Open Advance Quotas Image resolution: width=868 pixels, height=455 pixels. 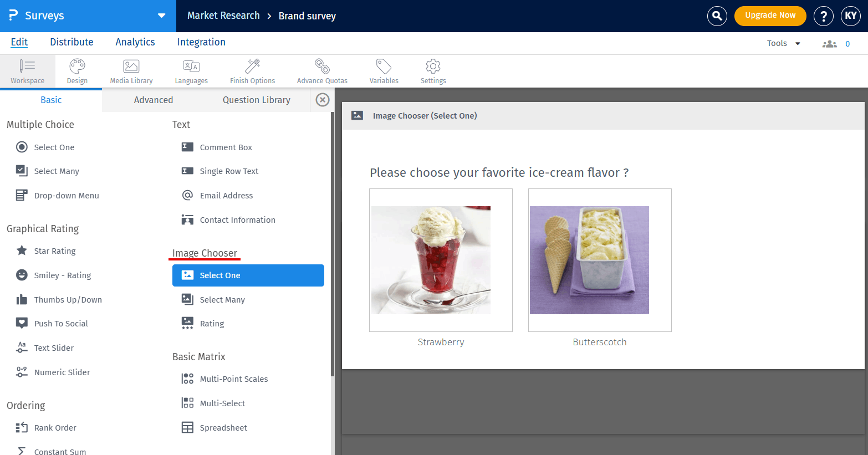[x=322, y=71]
